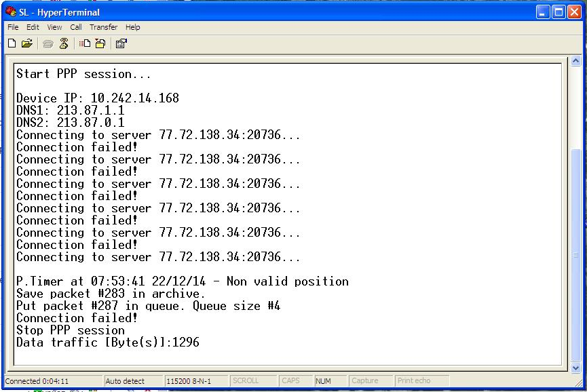Screen dimensions: 587x392
Task: Open the View menu
Action: click(54, 27)
